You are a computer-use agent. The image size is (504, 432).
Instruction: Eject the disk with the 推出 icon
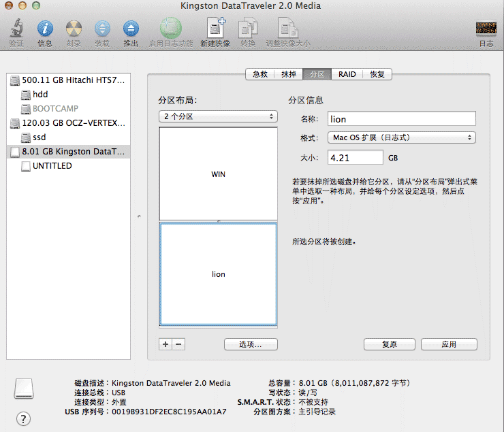[131, 29]
